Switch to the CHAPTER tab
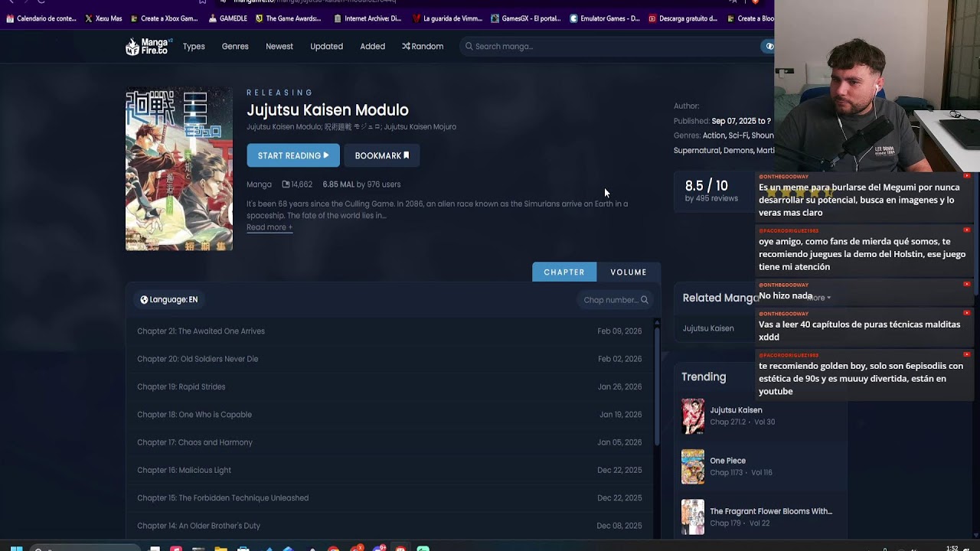The image size is (980, 551). click(x=564, y=272)
